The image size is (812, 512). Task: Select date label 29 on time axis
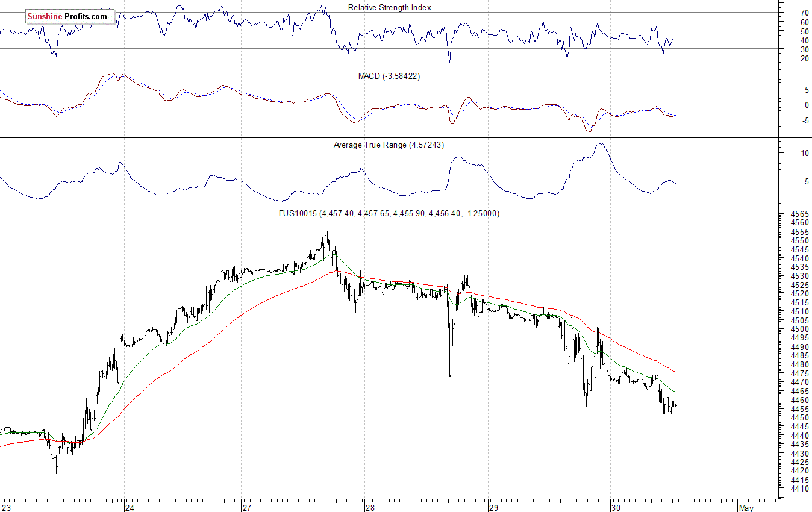pos(494,507)
